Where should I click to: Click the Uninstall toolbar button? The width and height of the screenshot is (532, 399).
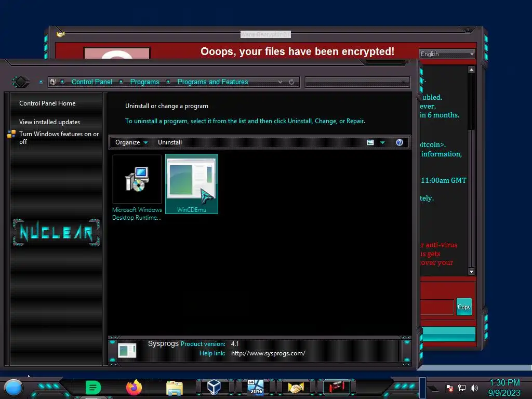pyautogui.click(x=170, y=142)
